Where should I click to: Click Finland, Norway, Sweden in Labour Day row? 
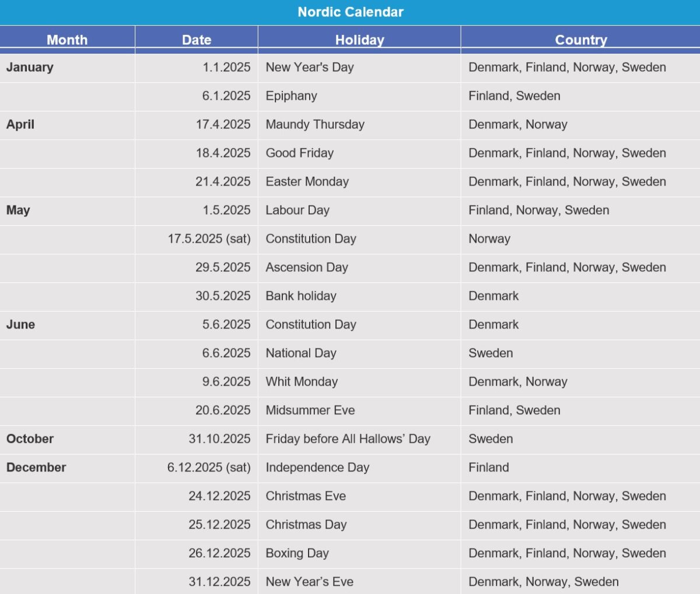[x=539, y=210]
